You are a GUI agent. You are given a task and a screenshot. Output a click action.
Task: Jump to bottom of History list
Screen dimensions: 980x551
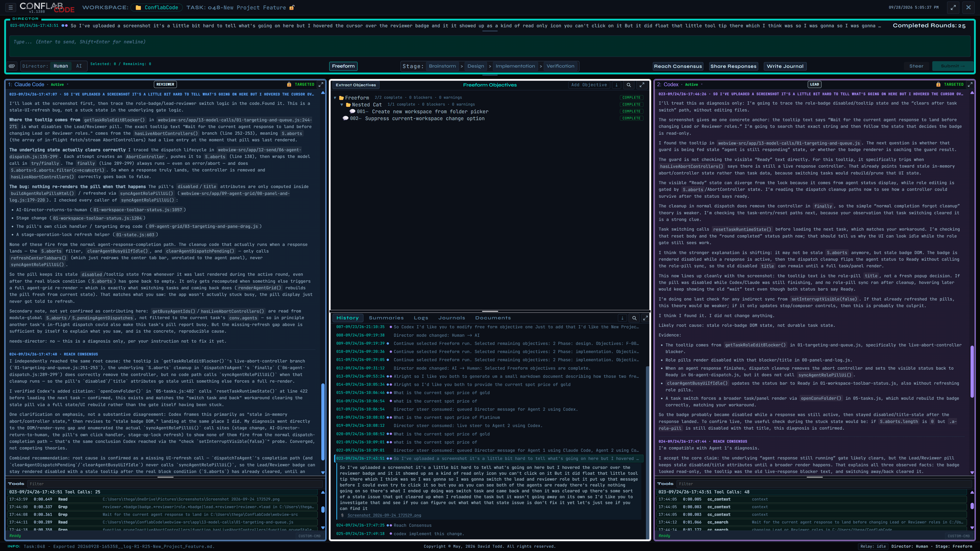point(622,318)
